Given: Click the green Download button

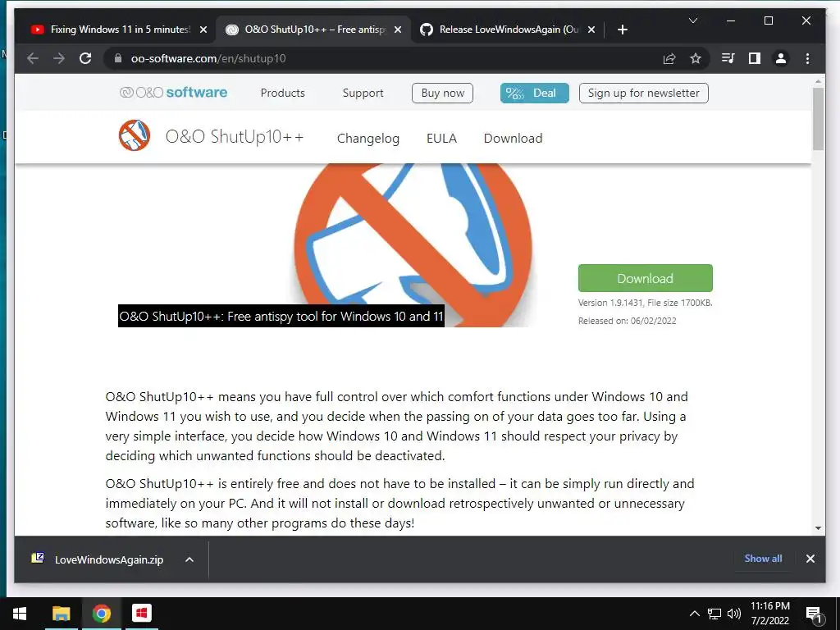Looking at the screenshot, I should click(645, 278).
